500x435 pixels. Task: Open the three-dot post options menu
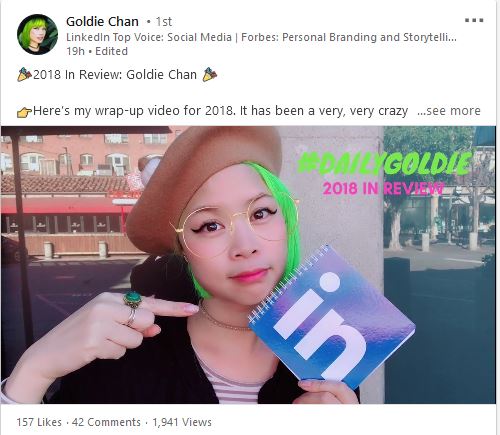click(x=474, y=20)
